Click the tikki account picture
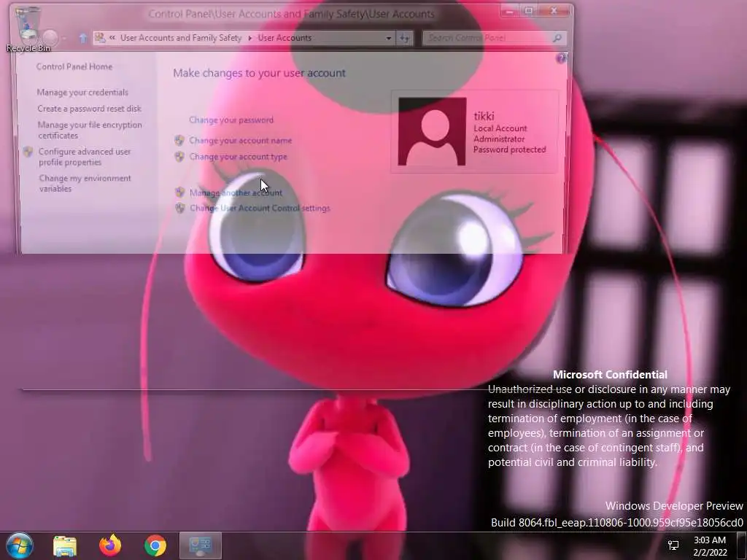 pyautogui.click(x=432, y=131)
